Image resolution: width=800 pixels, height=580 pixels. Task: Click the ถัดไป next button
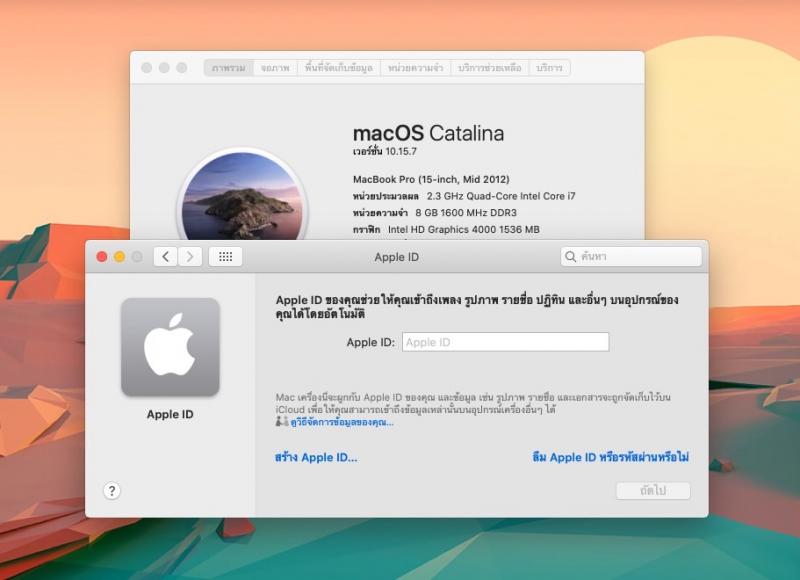tap(653, 491)
